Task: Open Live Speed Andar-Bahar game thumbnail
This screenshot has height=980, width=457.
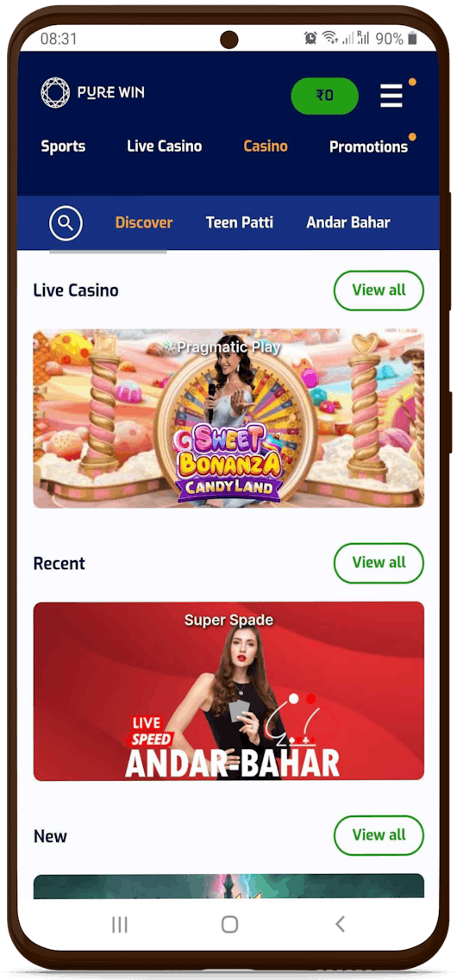Action: click(x=228, y=691)
